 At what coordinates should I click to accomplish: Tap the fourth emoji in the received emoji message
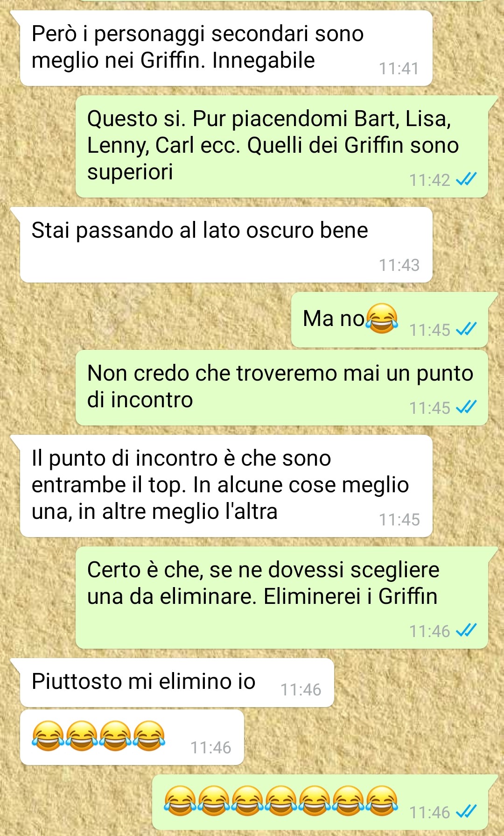tap(149, 736)
